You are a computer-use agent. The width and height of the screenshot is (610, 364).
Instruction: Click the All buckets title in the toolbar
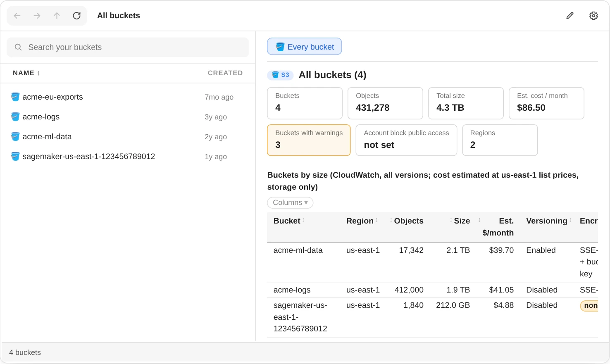[x=119, y=16]
